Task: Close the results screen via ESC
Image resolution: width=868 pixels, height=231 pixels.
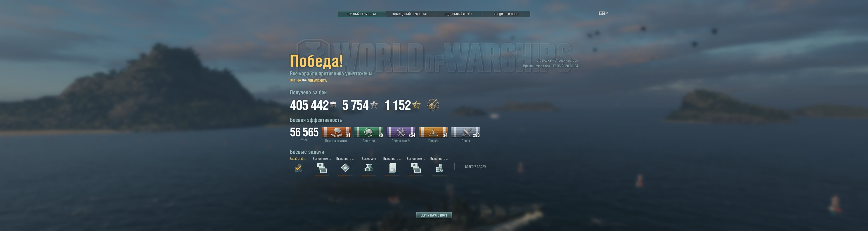Action: click(603, 14)
